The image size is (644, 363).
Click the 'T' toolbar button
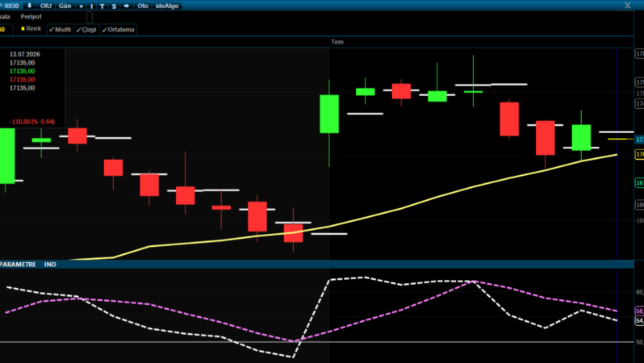pos(102,6)
